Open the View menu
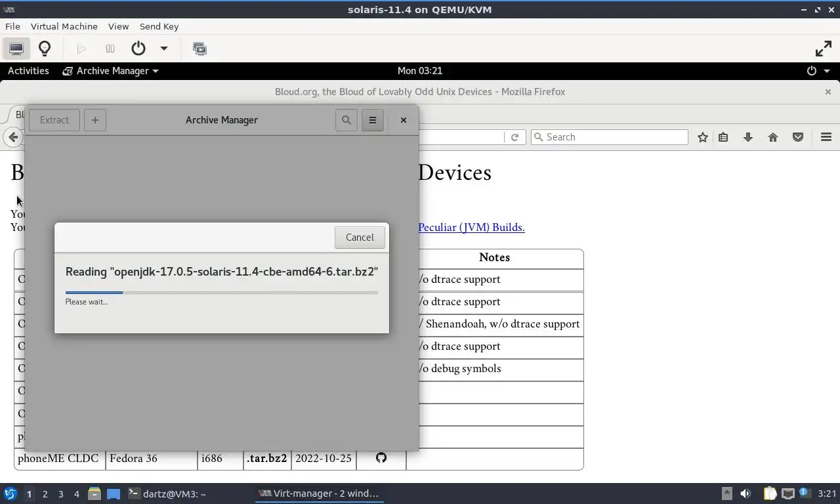 [118, 26]
